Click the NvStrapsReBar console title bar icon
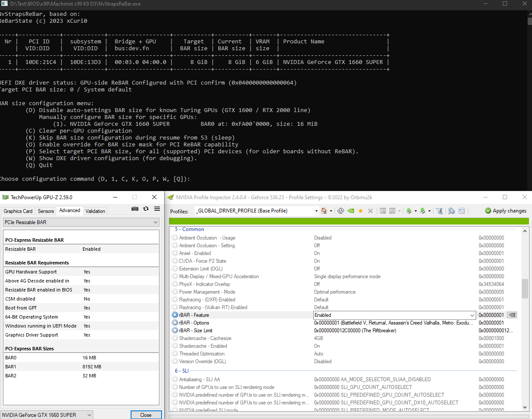This screenshot has height=419, width=532. [5, 3]
